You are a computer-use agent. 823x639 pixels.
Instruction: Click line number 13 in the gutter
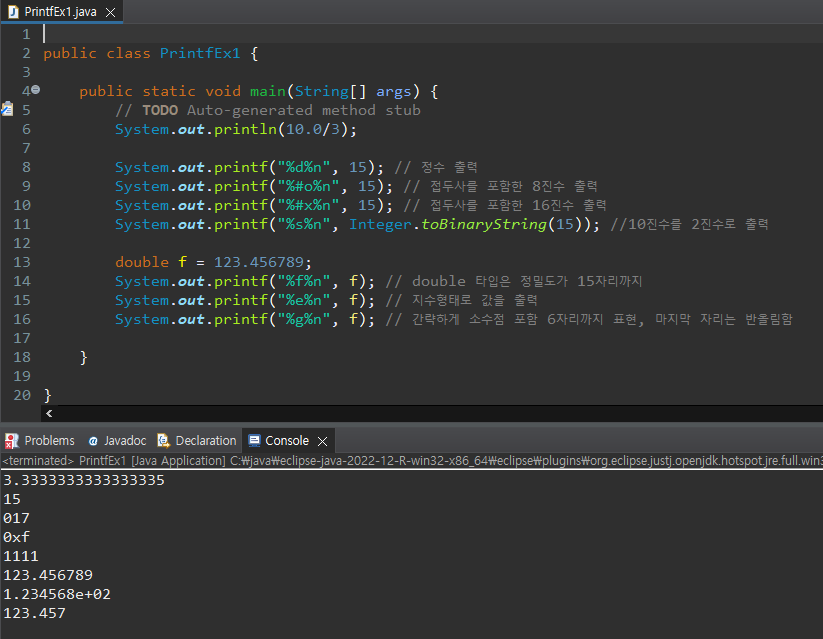pyautogui.click(x=21, y=261)
